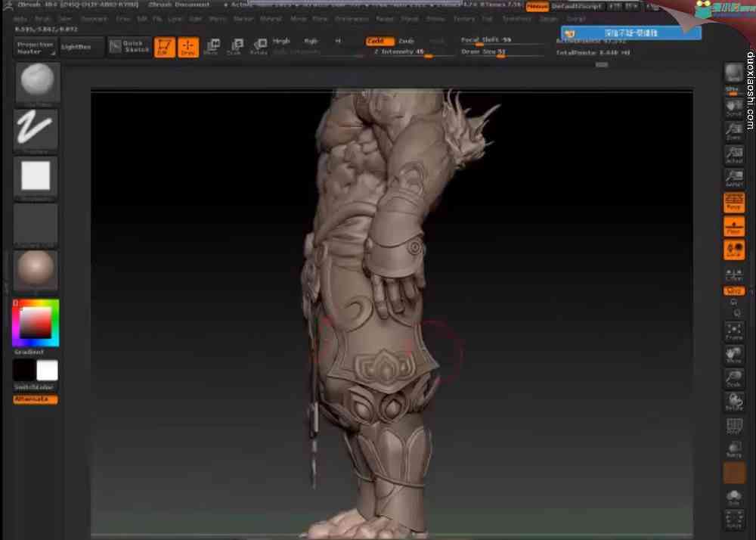
Task: Enable Mrgb painting mode
Action: pyautogui.click(x=281, y=41)
